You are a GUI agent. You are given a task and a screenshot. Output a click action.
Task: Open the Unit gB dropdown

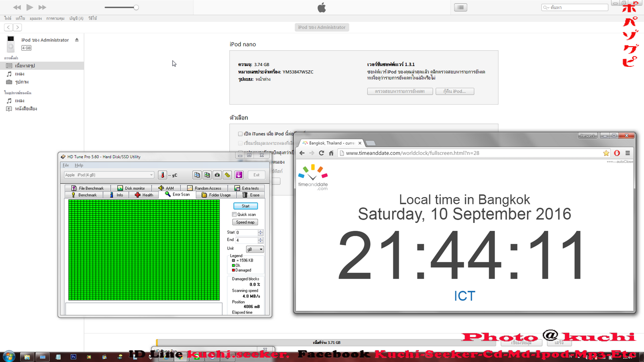[x=255, y=249]
